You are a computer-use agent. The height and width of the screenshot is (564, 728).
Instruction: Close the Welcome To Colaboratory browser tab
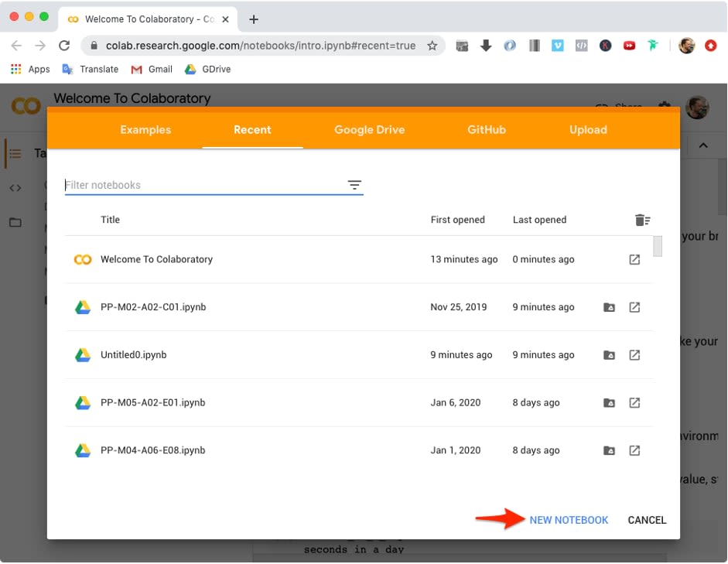point(225,19)
